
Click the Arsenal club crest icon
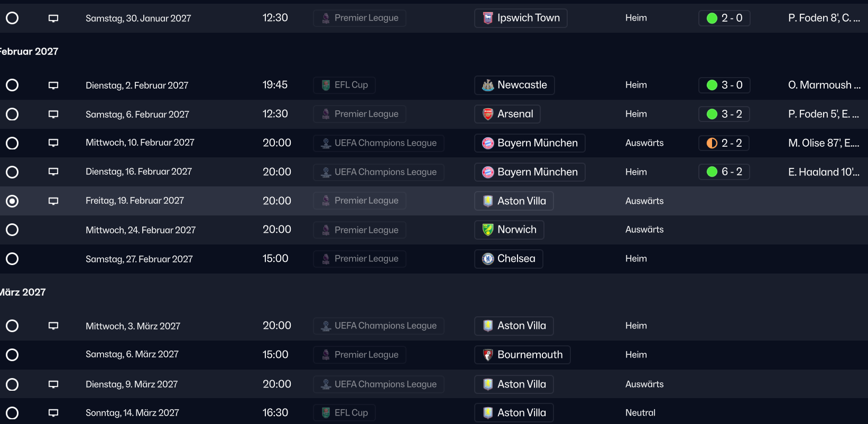[488, 114]
